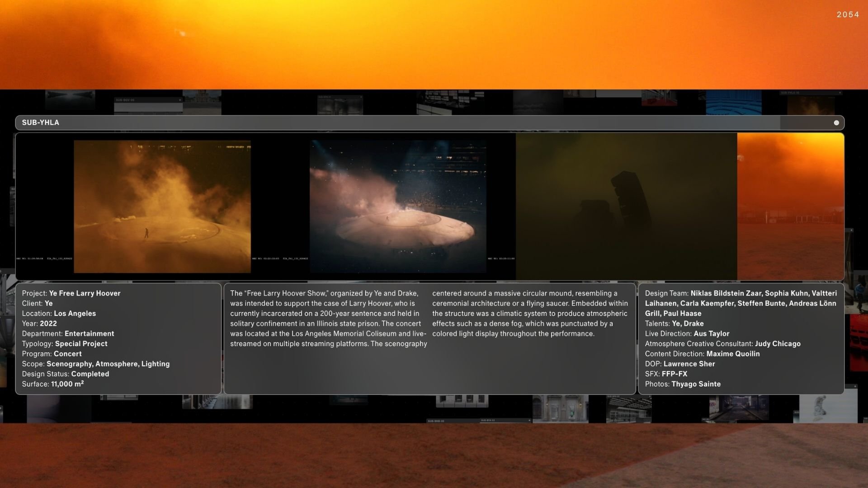Click the Scope value 'Scenography, Atmosphere, Lighting'
This screenshot has height=488, width=868.
[x=108, y=364]
